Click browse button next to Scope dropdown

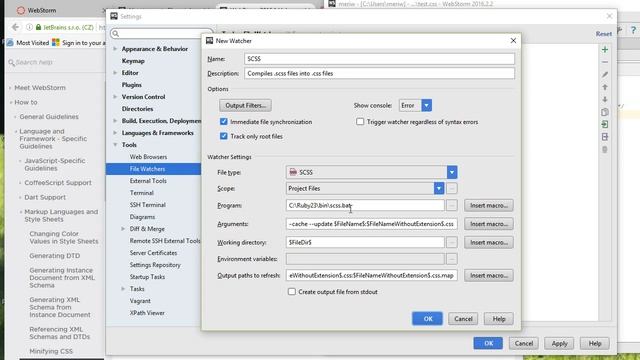click(451, 189)
